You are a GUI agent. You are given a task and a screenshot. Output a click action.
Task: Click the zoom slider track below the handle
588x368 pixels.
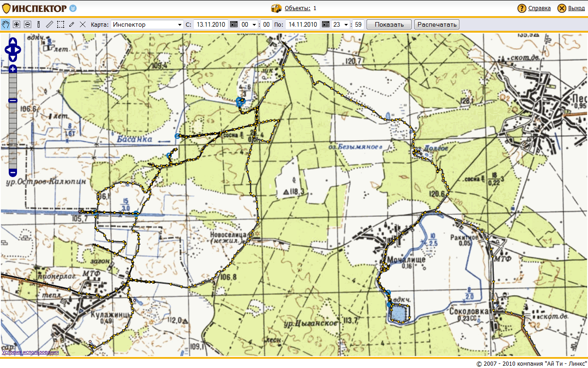click(13, 136)
